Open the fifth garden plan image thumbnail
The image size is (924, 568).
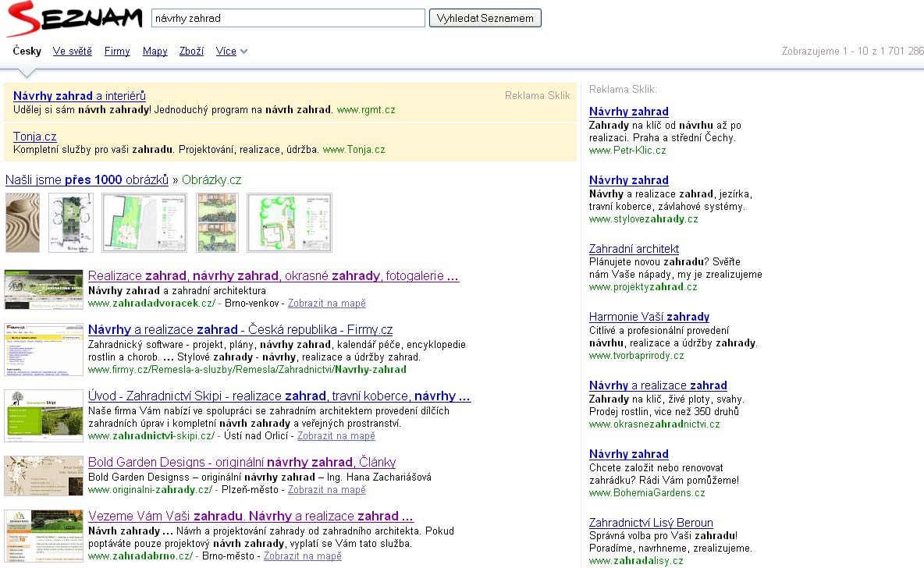click(x=290, y=222)
